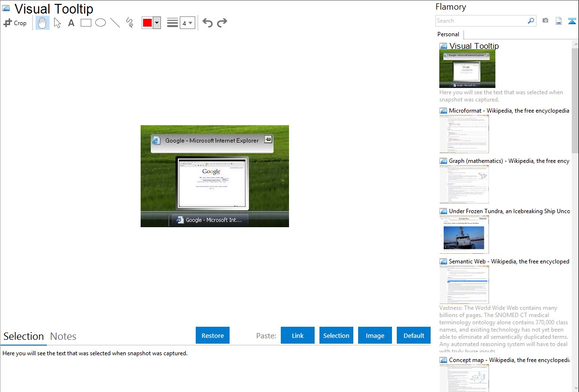The width and height of the screenshot is (579, 392).
Task: Click the icon beside Graph (mathematics) title
Action: [444, 161]
